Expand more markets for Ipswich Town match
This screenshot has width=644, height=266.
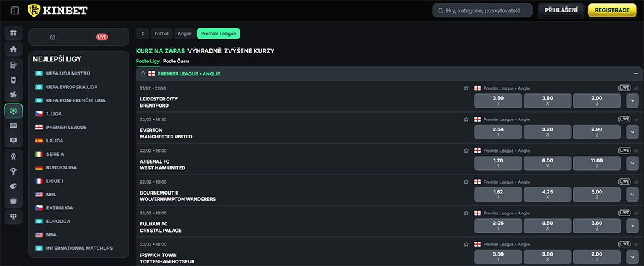point(632,257)
